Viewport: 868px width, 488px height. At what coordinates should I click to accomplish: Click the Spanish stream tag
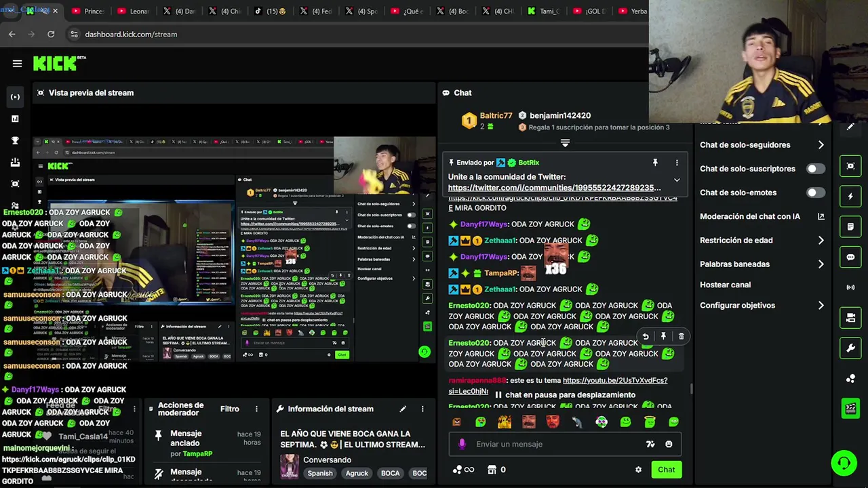coord(320,473)
